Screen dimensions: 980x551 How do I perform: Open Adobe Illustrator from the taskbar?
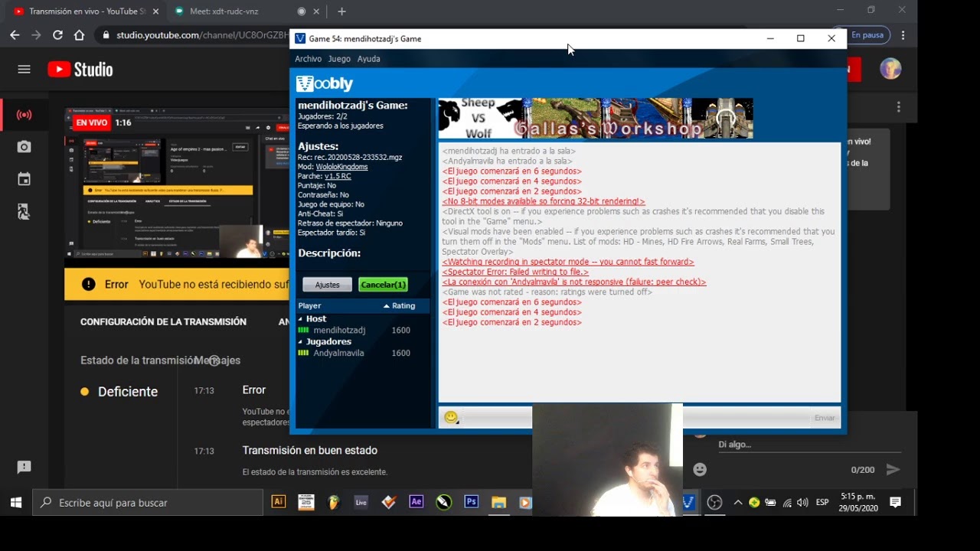279,502
